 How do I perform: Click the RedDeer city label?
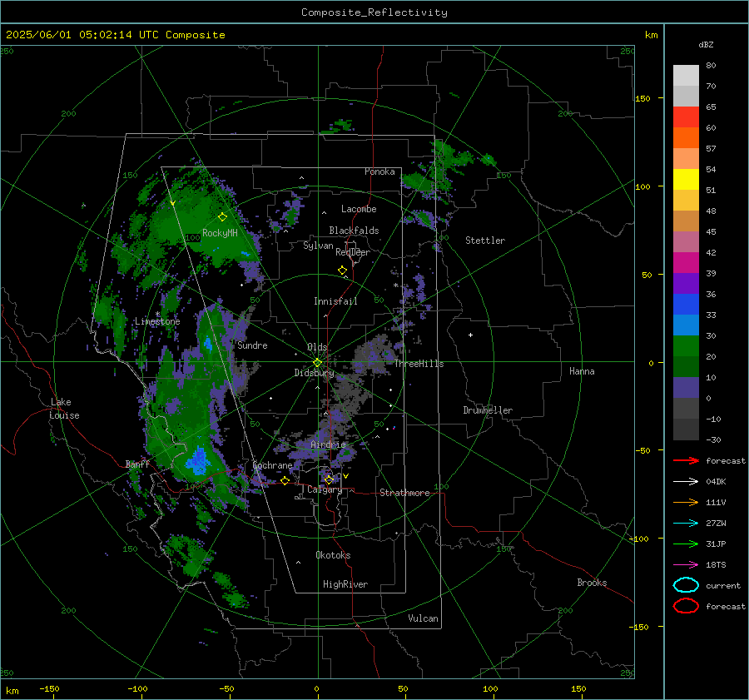pyautogui.click(x=353, y=252)
